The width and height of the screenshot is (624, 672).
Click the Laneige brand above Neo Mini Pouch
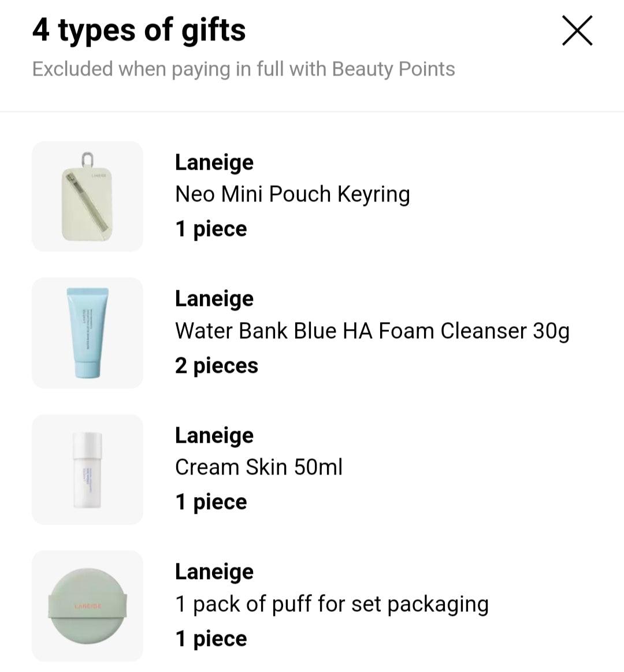(x=214, y=162)
